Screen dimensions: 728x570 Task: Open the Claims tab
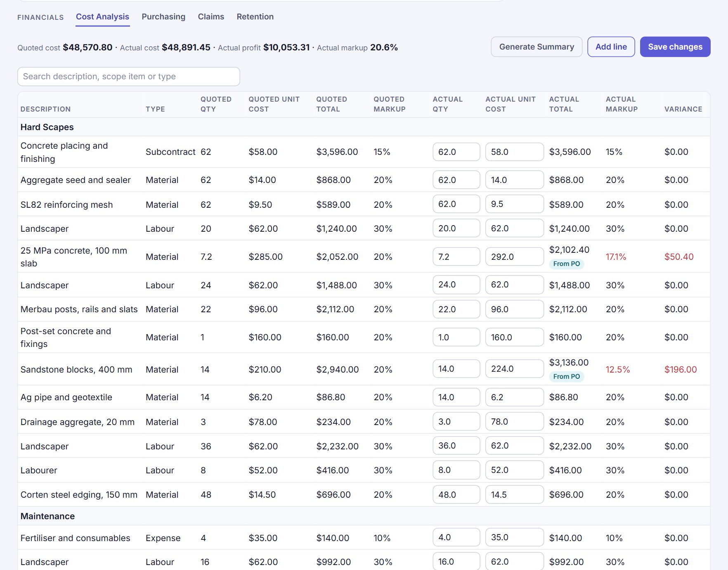[x=211, y=17]
